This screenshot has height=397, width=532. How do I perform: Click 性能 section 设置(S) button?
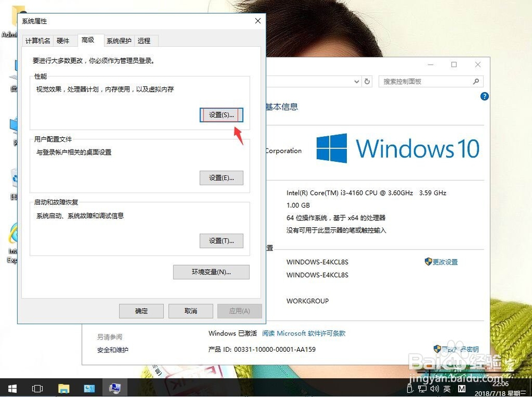click(221, 115)
